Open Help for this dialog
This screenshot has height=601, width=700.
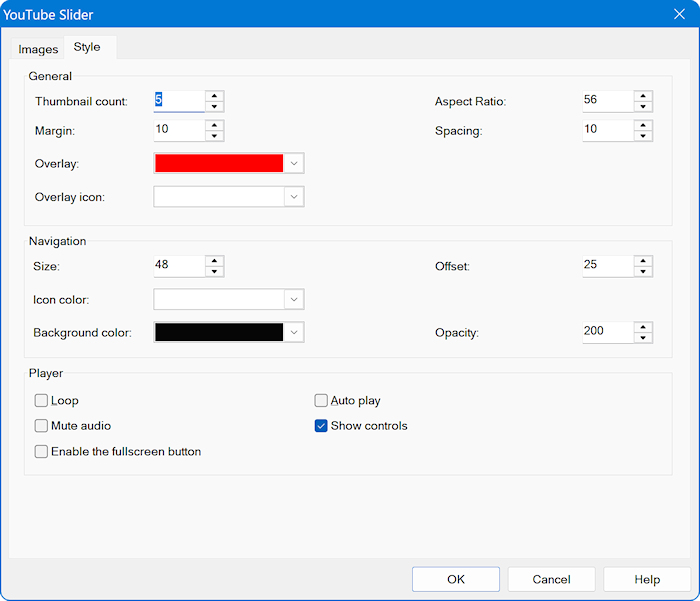point(647,579)
